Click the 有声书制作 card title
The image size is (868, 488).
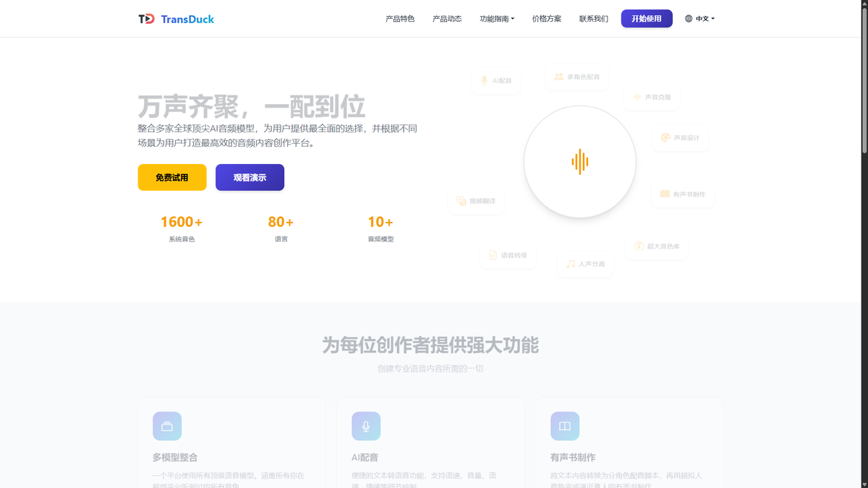pyautogui.click(x=573, y=458)
